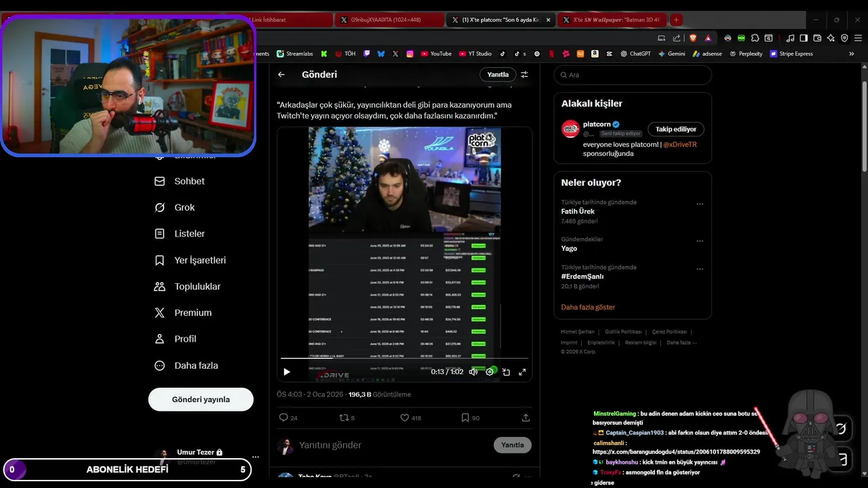The height and width of the screenshot is (488, 868).
Task: Go to Yer İşaretleri bookmarks
Action: pos(190,260)
